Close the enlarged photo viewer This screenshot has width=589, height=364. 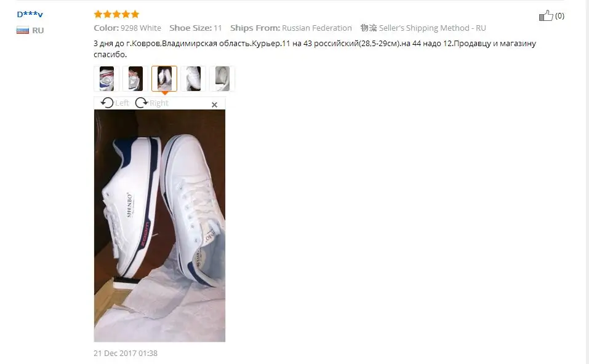tap(214, 105)
